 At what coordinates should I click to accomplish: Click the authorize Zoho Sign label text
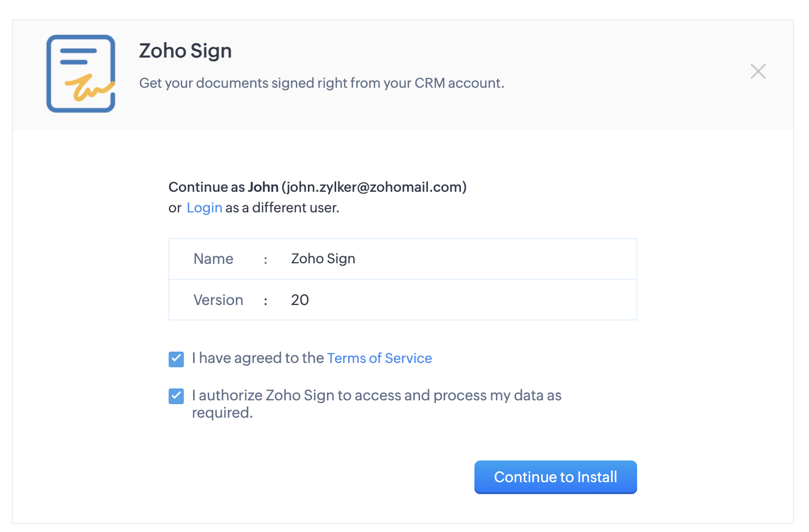[x=376, y=395]
